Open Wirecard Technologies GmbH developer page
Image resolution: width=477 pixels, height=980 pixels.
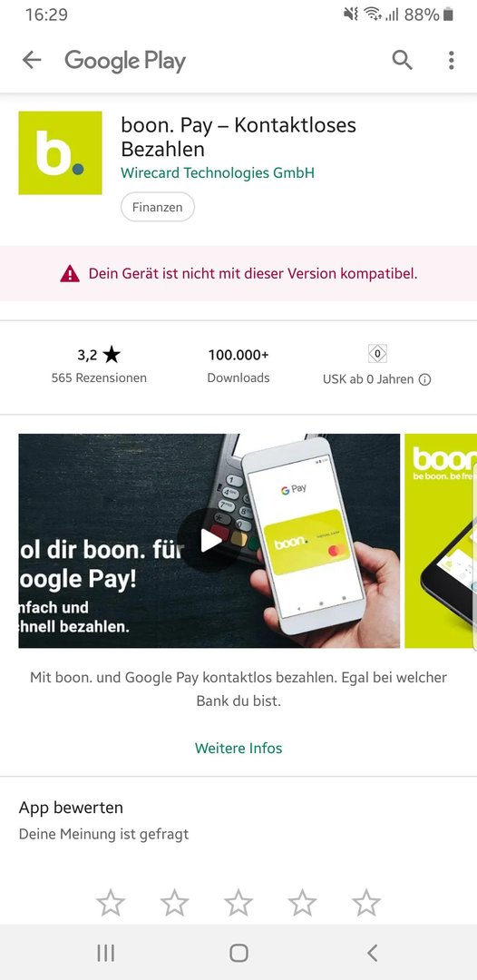pos(218,172)
